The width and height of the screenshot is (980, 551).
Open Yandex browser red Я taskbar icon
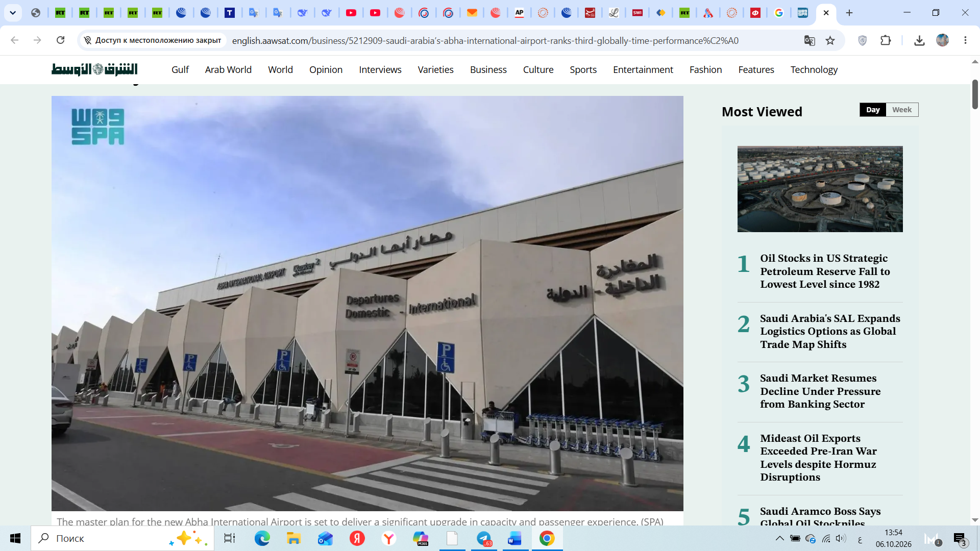(357, 538)
